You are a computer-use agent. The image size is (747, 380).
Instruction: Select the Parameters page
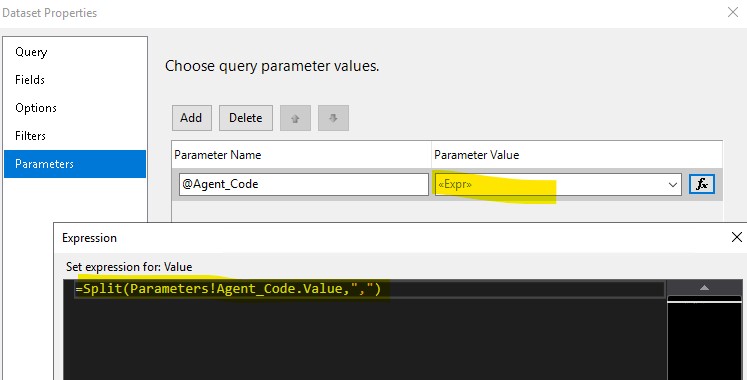click(x=75, y=164)
